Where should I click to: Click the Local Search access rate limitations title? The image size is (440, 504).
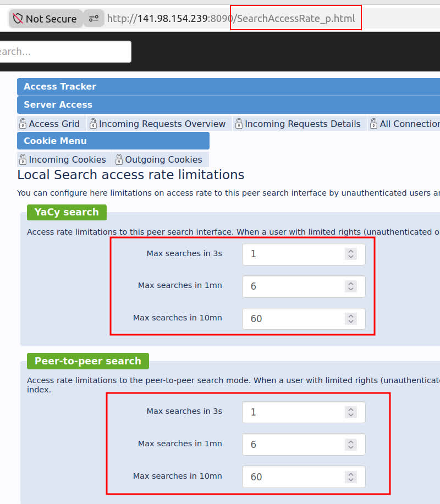[130, 175]
